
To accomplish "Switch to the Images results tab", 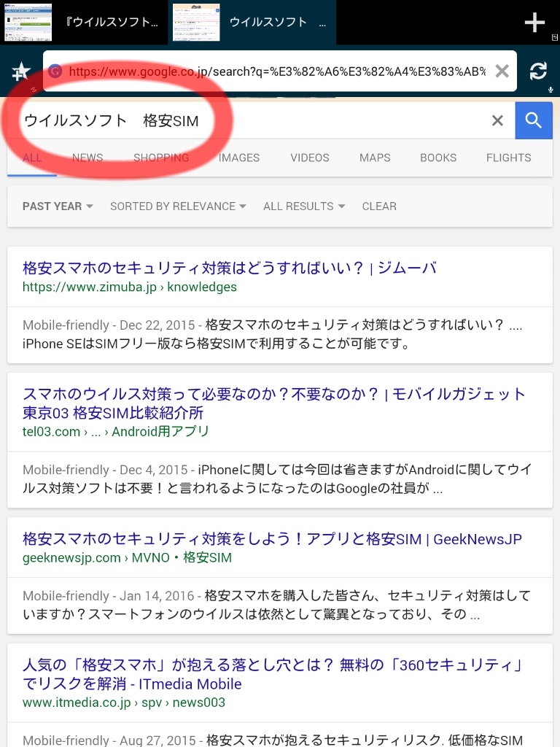I will click(x=239, y=158).
